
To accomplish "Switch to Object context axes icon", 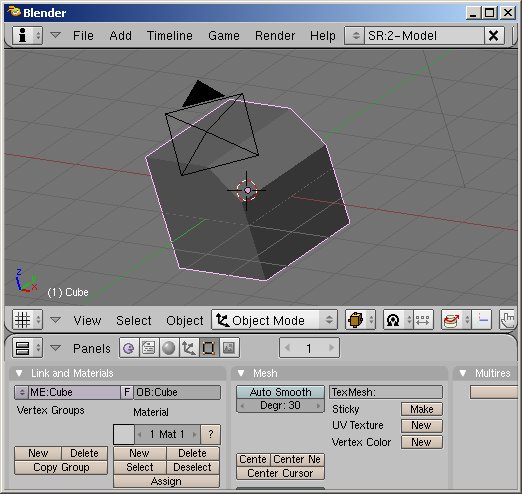I will [189, 348].
